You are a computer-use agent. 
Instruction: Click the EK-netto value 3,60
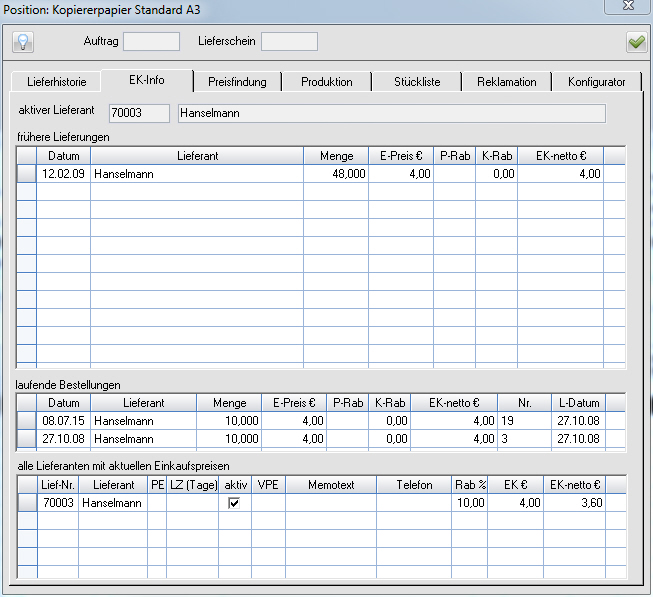(574, 503)
